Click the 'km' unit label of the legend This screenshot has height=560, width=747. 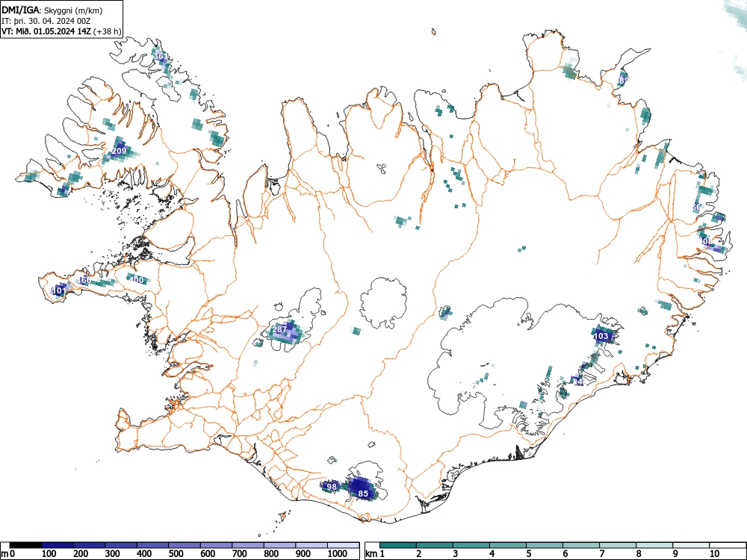pos(371,553)
